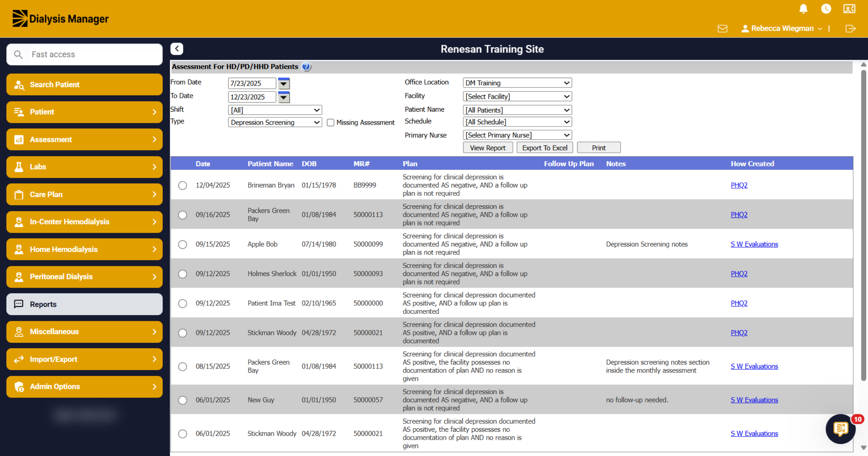This screenshot has width=868, height=456.
Task: Select the radio for New Guy row
Action: [x=183, y=400]
